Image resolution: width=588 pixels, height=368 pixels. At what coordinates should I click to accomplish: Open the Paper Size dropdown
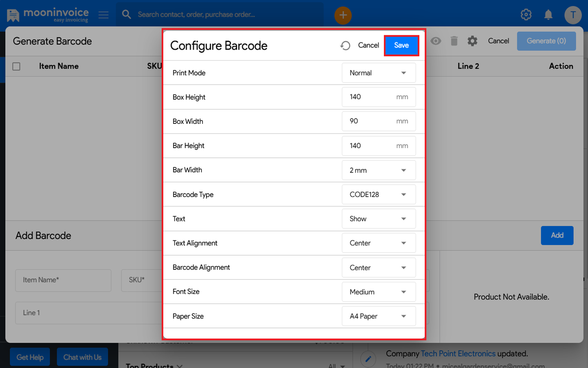pyautogui.click(x=379, y=316)
